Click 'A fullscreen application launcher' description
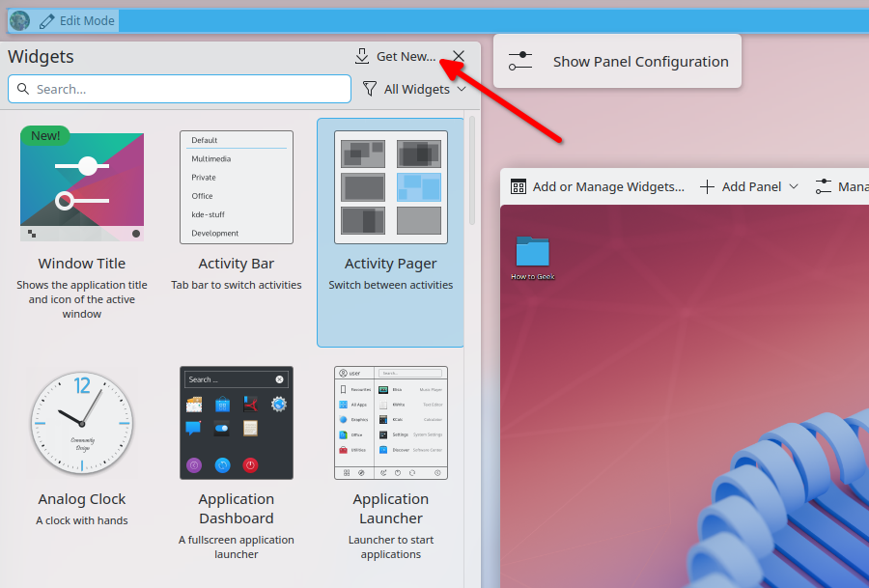Viewport: 869px width, 588px height. coord(237,547)
